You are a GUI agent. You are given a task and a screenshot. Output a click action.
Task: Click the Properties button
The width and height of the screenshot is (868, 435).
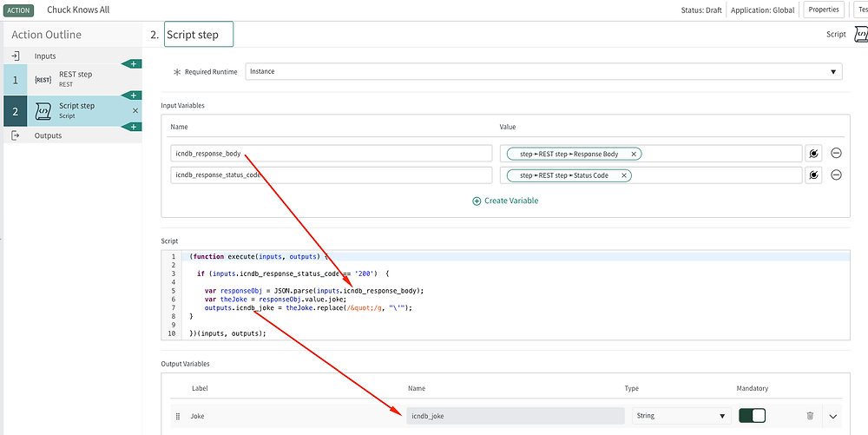(x=824, y=10)
